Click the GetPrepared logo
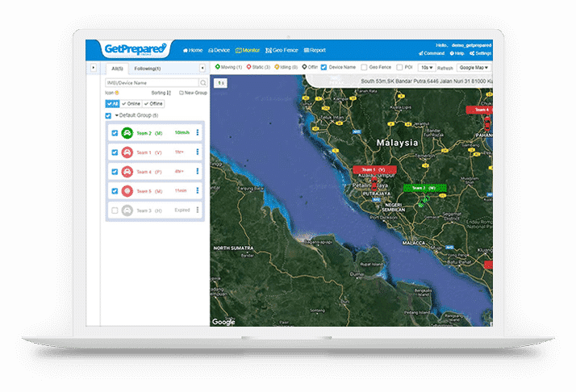Screen dimensions: 576x392 point(136,49)
